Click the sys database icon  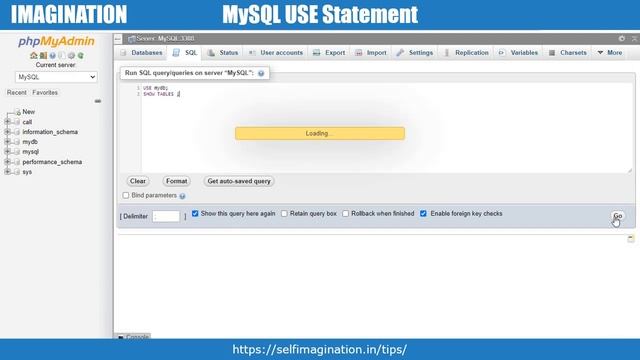coord(17,172)
